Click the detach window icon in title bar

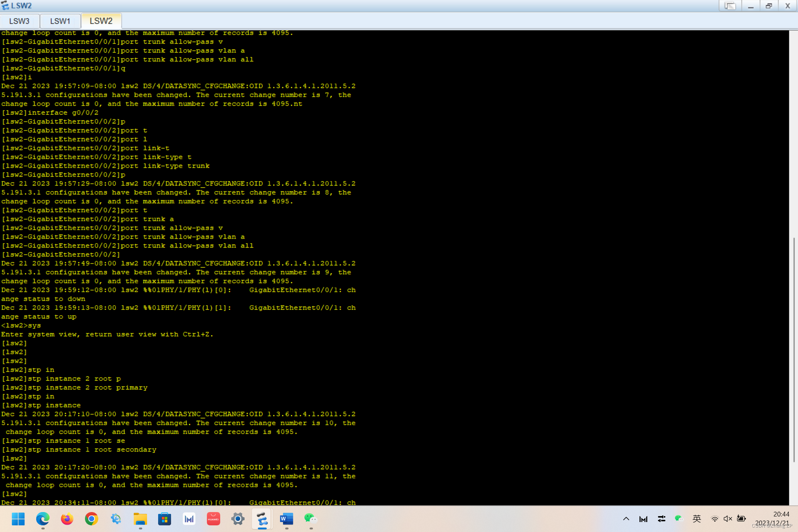pos(730,6)
